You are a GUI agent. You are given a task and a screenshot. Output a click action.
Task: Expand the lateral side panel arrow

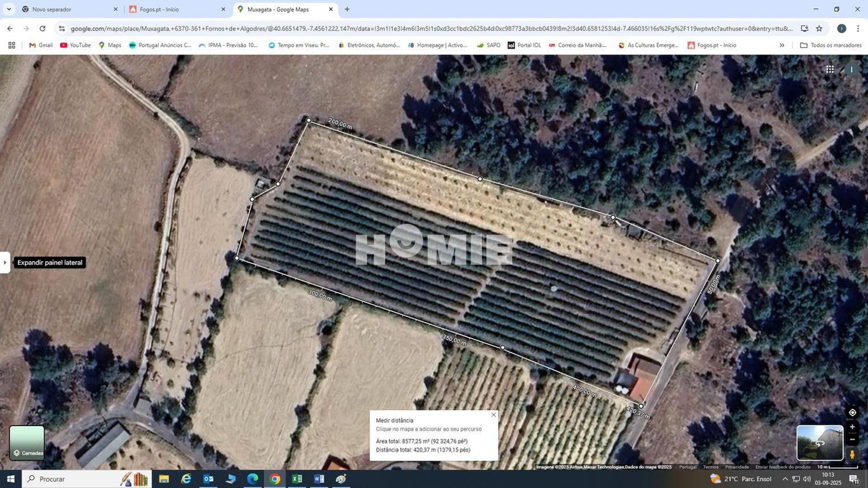tap(5, 262)
